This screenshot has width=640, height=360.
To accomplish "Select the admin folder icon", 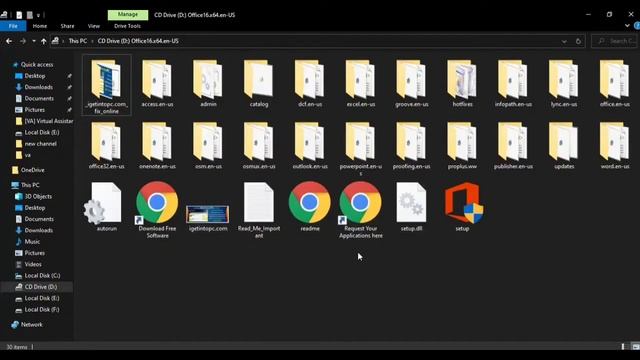I will tap(208, 79).
